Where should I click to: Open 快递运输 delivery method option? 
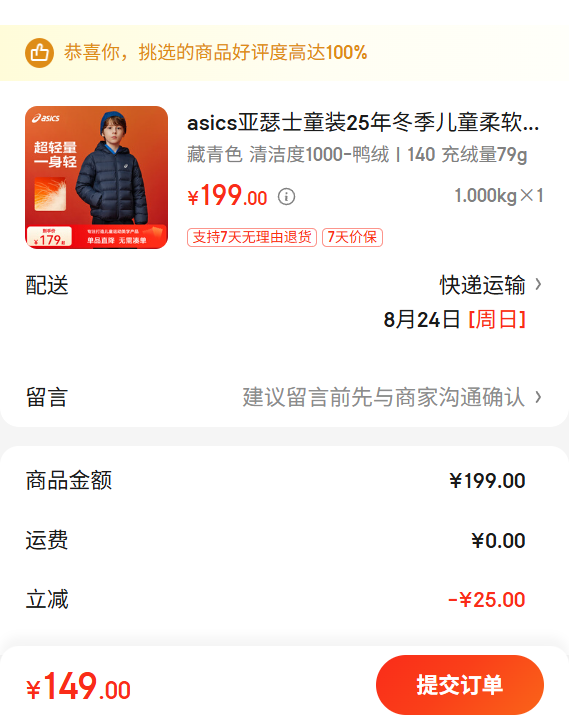[x=482, y=285]
